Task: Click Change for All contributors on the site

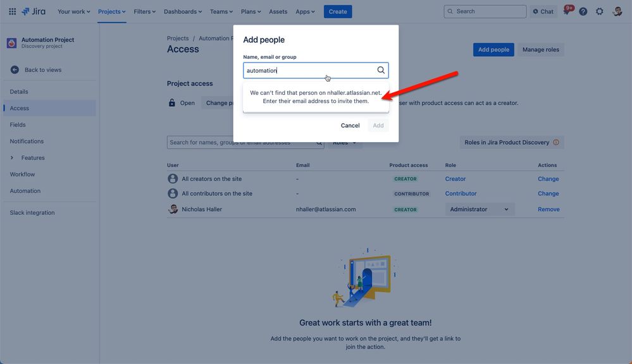Action: [548, 193]
